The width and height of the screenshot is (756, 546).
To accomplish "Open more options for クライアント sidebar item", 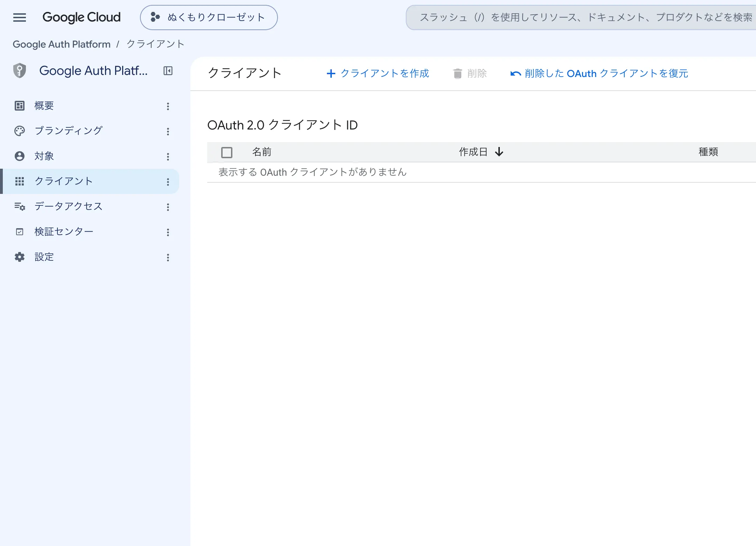I will pos(168,182).
